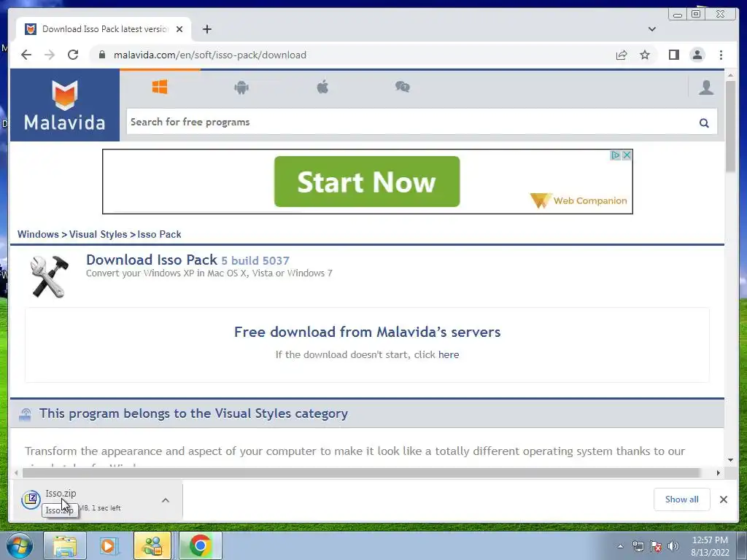Expand Isso.zip download options chevron
The height and width of the screenshot is (560, 747).
click(166, 500)
